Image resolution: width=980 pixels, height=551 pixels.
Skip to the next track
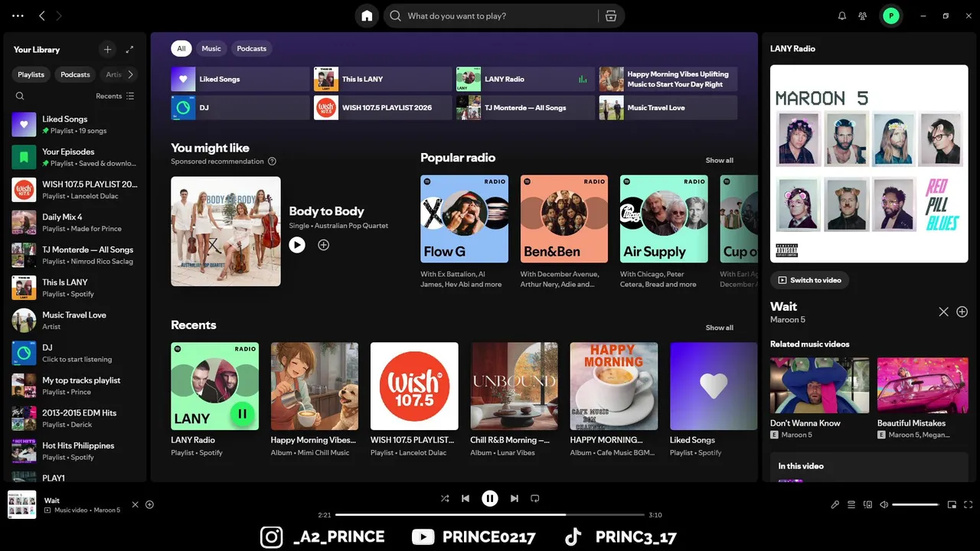tap(514, 498)
